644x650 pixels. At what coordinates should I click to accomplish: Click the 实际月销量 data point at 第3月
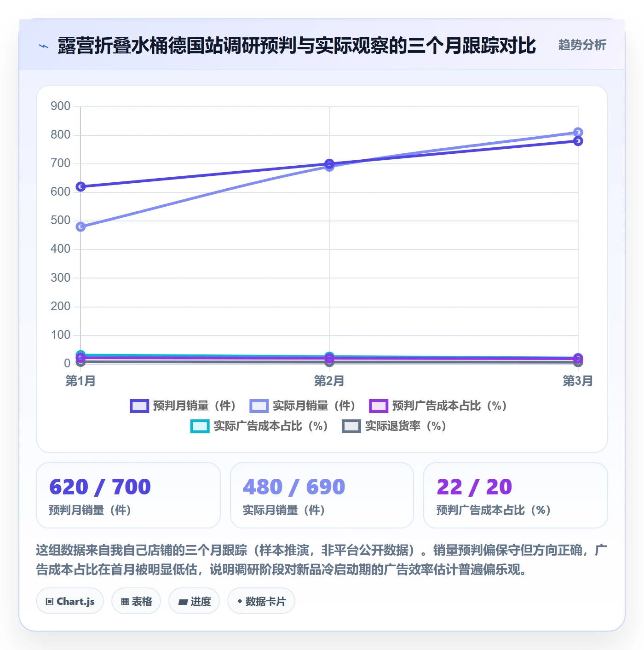[x=578, y=133]
